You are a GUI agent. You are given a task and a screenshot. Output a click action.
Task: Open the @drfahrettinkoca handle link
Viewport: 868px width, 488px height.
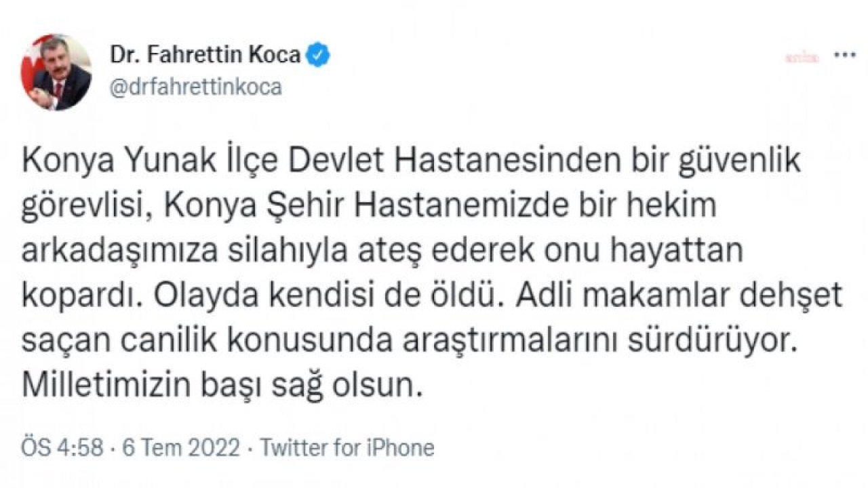click(196, 87)
